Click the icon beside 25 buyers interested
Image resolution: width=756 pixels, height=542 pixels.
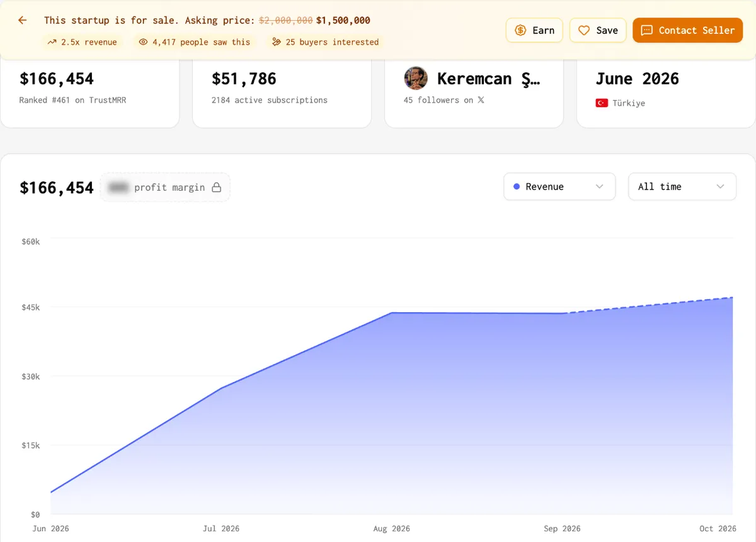pos(277,42)
